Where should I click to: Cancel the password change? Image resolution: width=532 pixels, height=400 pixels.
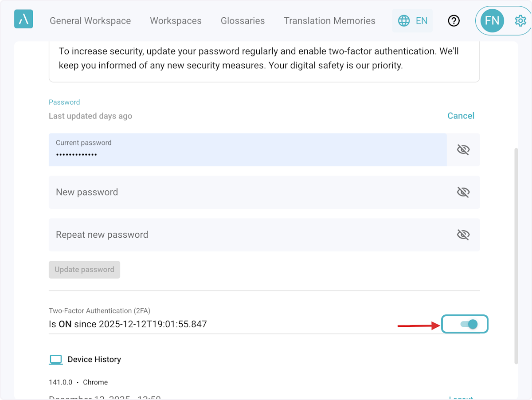coord(461,116)
